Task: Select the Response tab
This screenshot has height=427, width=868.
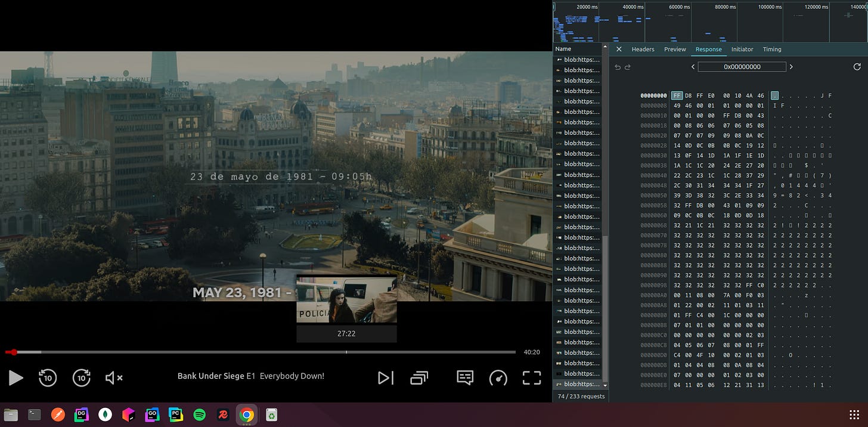Action: [x=708, y=49]
